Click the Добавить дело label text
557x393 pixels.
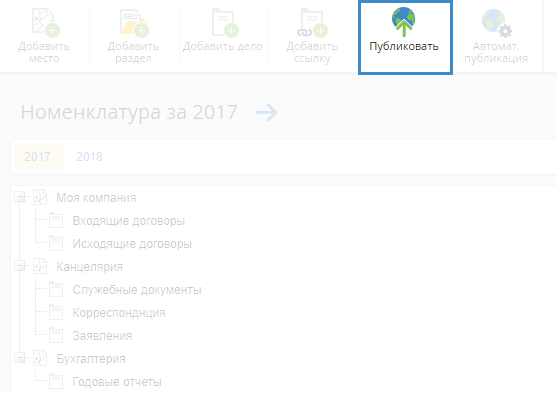[223, 46]
